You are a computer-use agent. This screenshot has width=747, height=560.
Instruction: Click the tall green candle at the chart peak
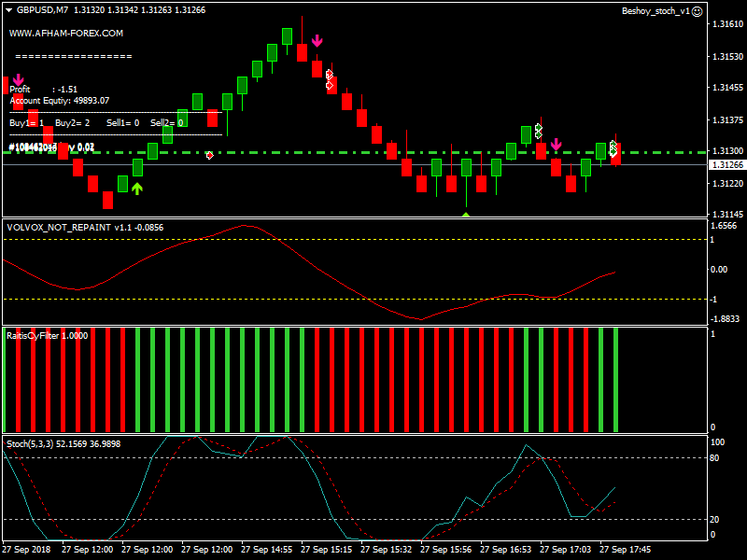288,35
